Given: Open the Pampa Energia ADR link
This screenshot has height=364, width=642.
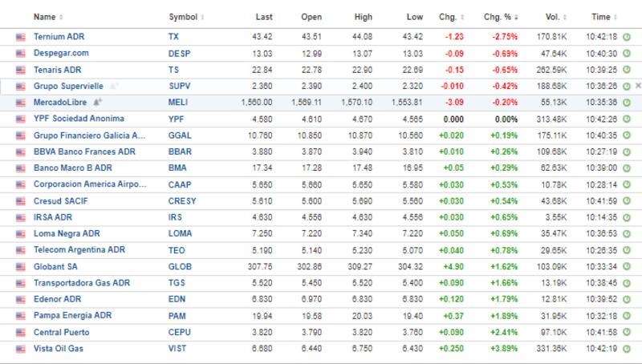Looking at the screenshot, I should 72,316.
